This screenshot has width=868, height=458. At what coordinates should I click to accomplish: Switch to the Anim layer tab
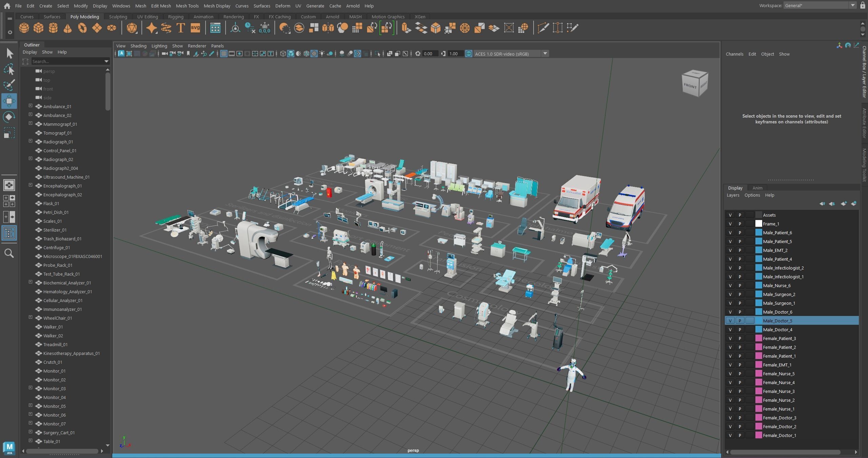[x=757, y=188]
